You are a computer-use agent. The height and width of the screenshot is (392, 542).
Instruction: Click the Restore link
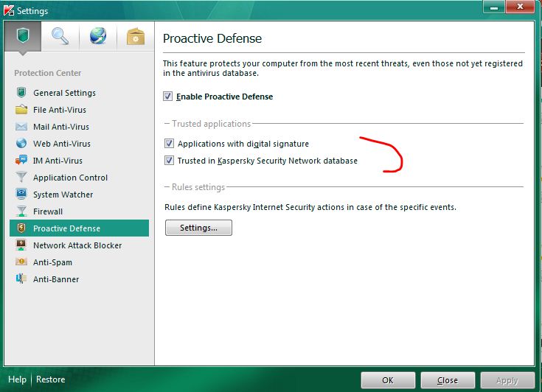(x=50, y=379)
